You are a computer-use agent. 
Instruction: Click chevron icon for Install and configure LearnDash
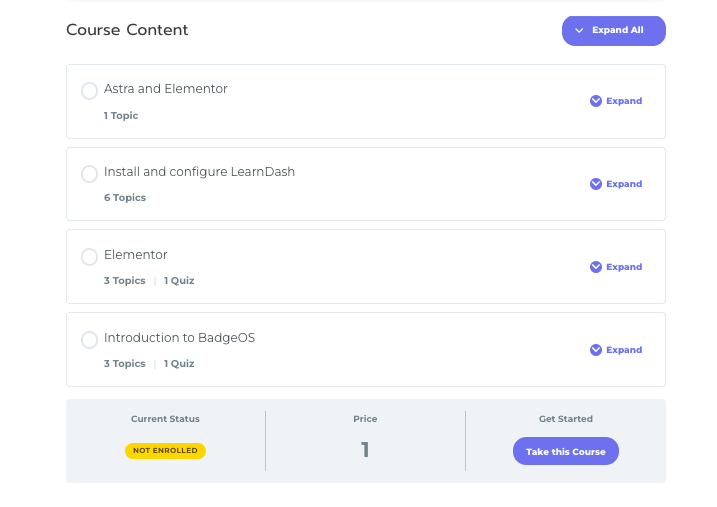tap(596, 184)
